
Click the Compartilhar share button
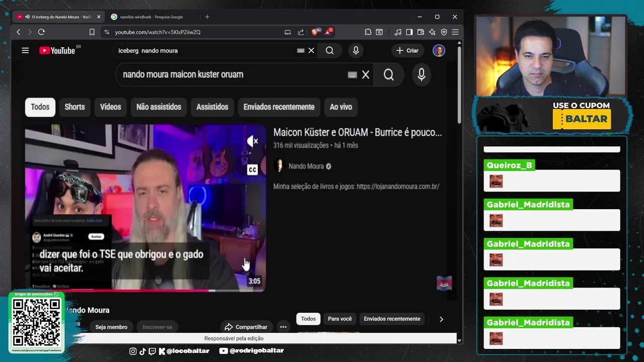(246, 327)
